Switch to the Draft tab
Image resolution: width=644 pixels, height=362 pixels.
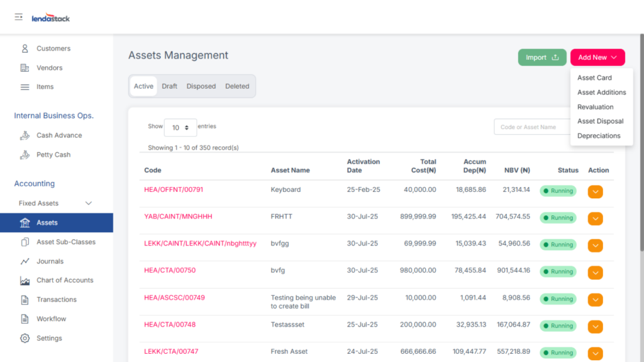[x=169, y=86]
